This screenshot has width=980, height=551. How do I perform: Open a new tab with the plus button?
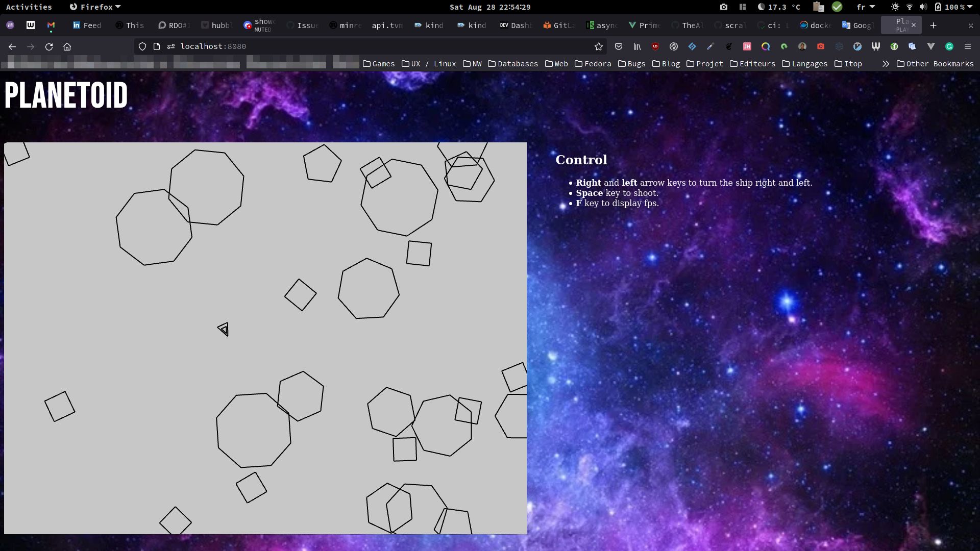coord(934,25)
